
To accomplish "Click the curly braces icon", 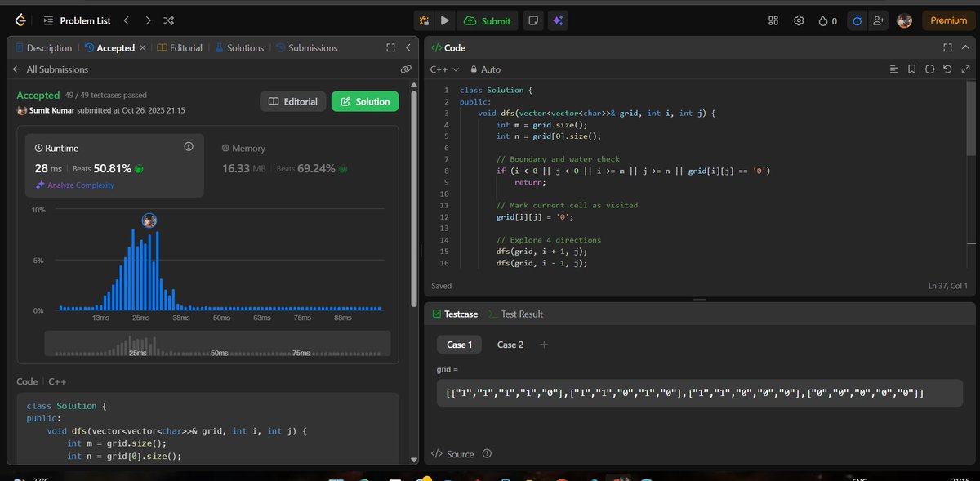I will click(x=929, y=69).
